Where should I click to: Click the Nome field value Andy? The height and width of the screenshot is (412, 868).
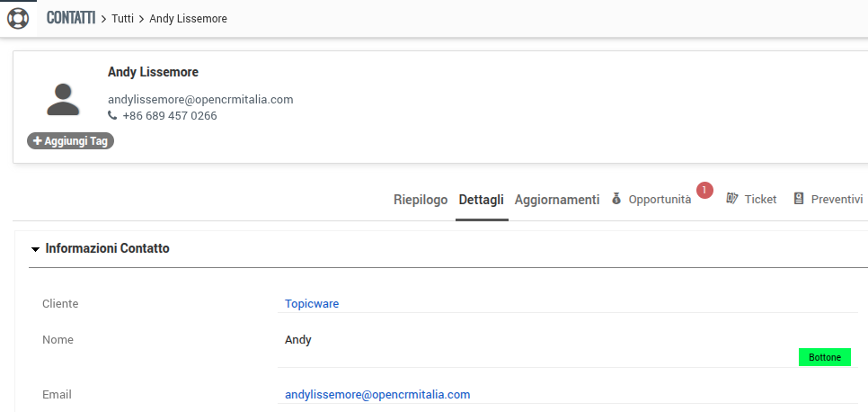[x=297, y=340]
